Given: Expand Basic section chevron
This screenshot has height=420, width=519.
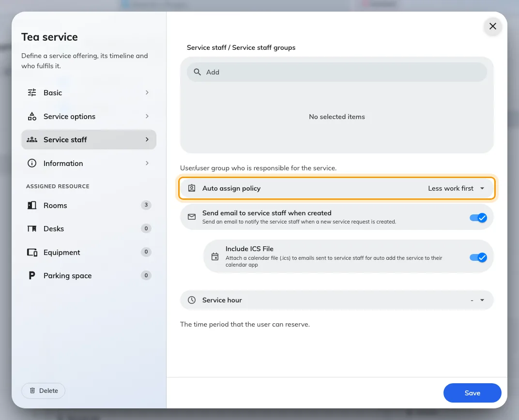Looking at the screenshot, I should tap(147, 92).
